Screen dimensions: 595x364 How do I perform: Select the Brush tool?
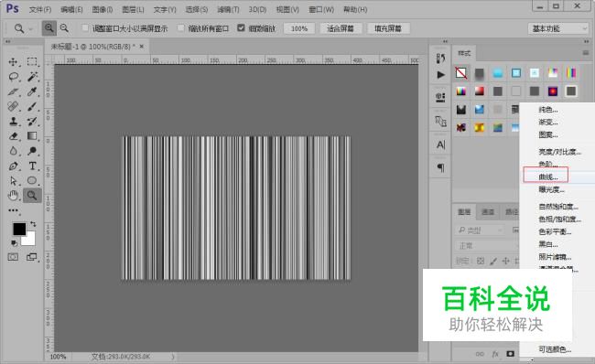(32, 106)
